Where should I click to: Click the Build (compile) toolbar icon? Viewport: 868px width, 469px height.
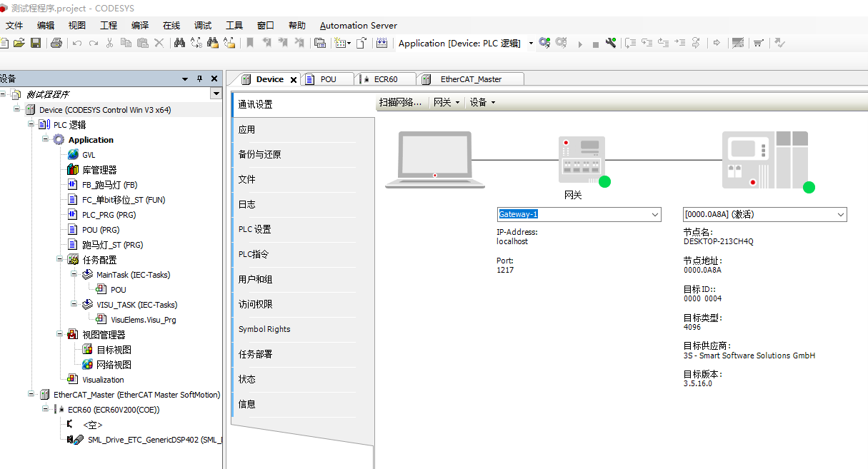point(381,43)
